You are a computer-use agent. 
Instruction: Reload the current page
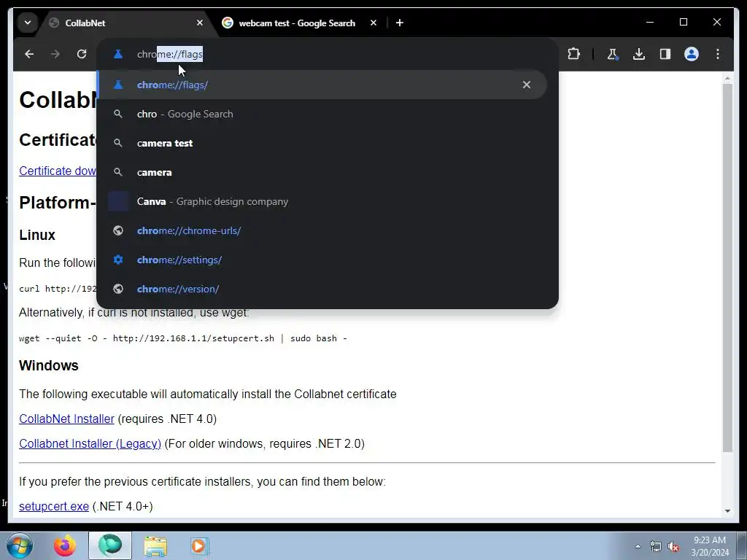[82, 54]
